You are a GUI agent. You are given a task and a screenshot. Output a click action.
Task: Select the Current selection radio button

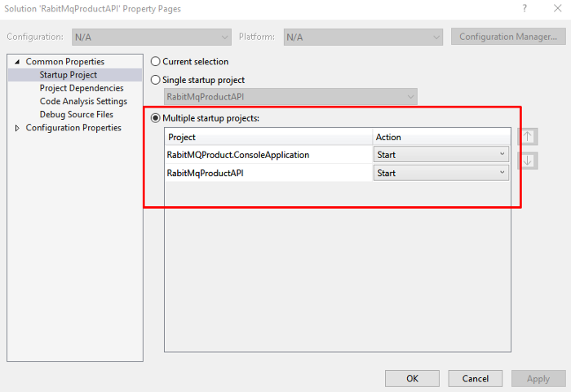click(156, 62)
